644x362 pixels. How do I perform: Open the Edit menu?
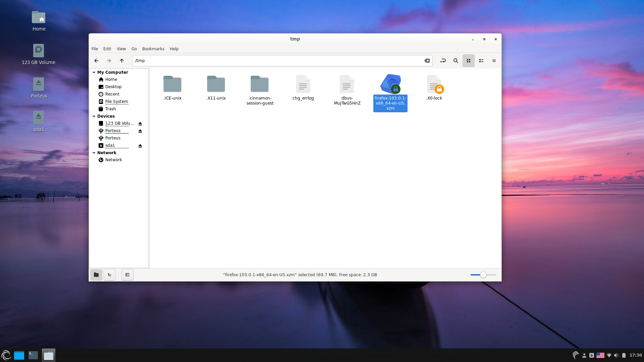pyautogui.click(x=107, y=49)
